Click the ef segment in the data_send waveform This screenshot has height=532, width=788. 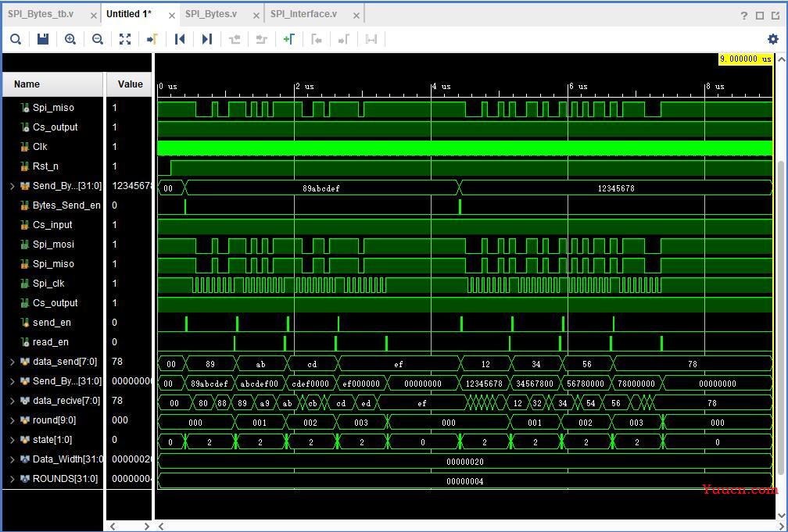pyautogui.click(x=399, y=364)
